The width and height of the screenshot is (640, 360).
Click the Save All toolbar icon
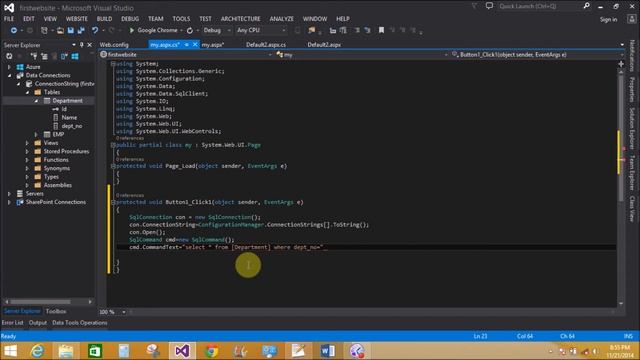[81, 31]
